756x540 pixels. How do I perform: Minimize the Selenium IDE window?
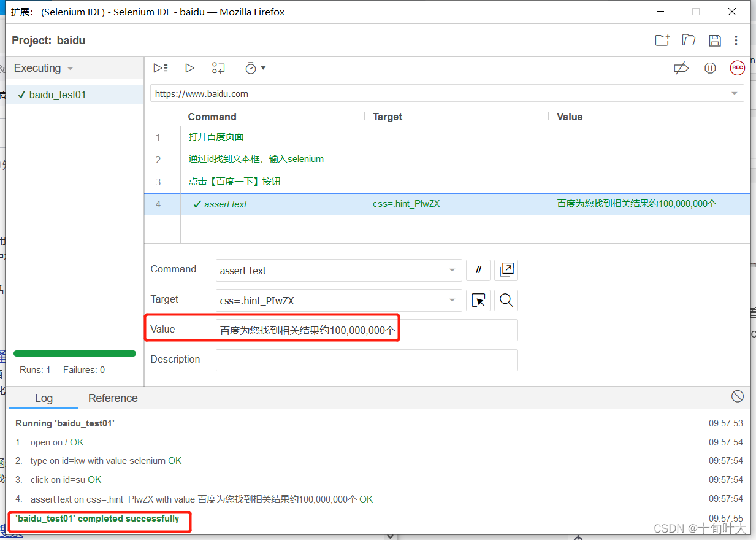point(660,12)
